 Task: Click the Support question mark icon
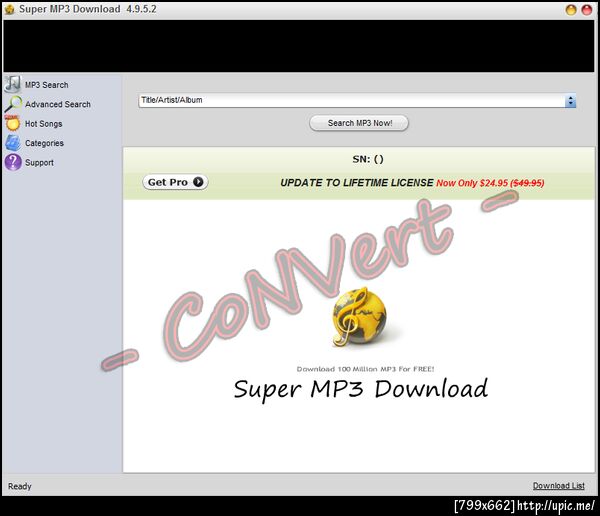tap(13, 162)
